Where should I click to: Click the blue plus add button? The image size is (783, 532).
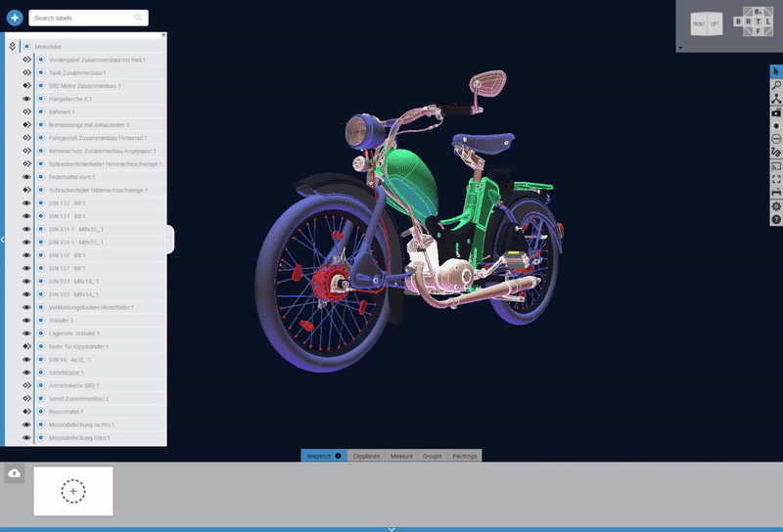pyautogui.click(x=15, y=18)
